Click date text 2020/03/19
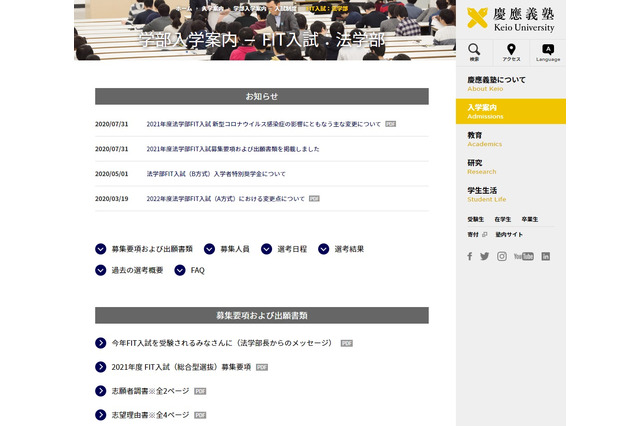The height and width of the screenshot is (426, 640). click(x=111, y=199)
